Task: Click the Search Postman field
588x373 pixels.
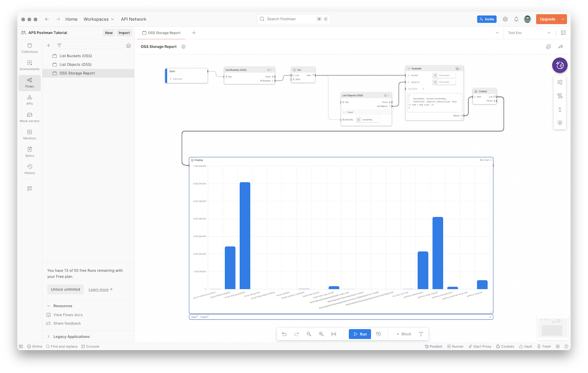Action: 290,19
